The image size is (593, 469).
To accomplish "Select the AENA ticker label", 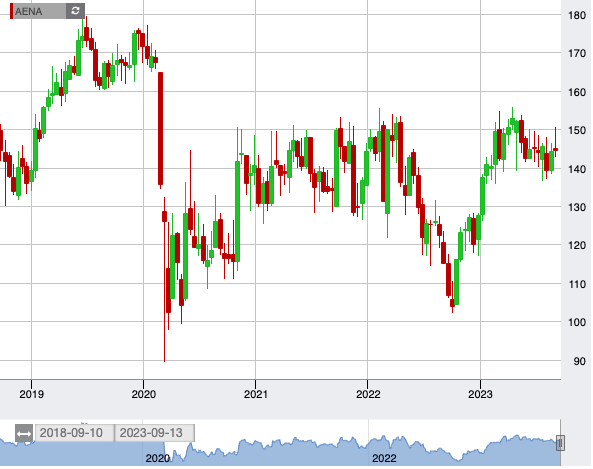I will [x=28, y=11].
